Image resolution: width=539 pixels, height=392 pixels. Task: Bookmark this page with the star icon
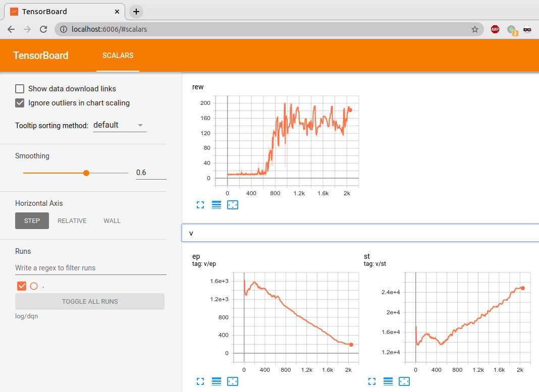point(475,29)
